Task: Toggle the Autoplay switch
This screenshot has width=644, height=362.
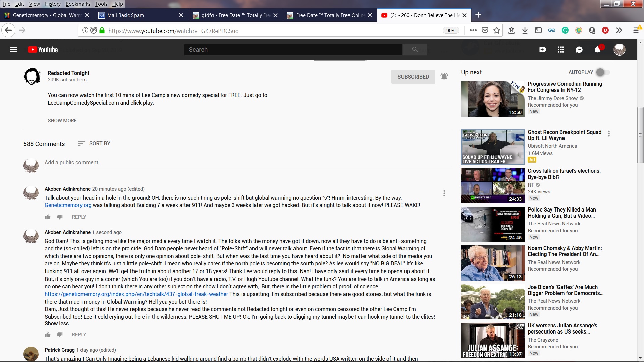Action: (x=602, y=72)
